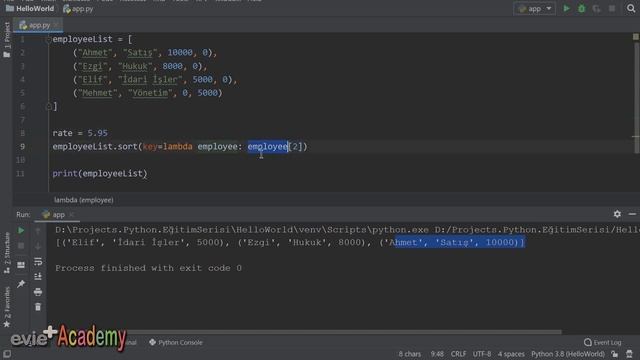Open the 4 spaces indent settings
The height and width of the screenshot is (360, 640).
511,354
